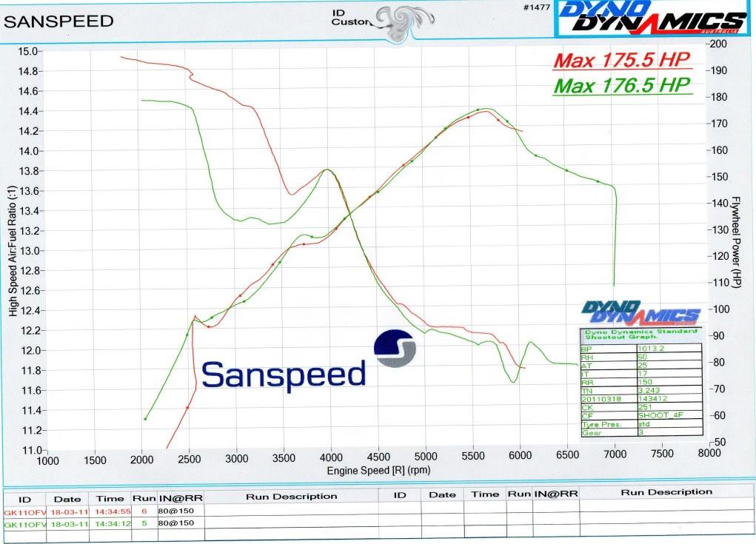Click the 8000 rpm tick label
This screenshot has height=544, width=756.
point(709,452)
